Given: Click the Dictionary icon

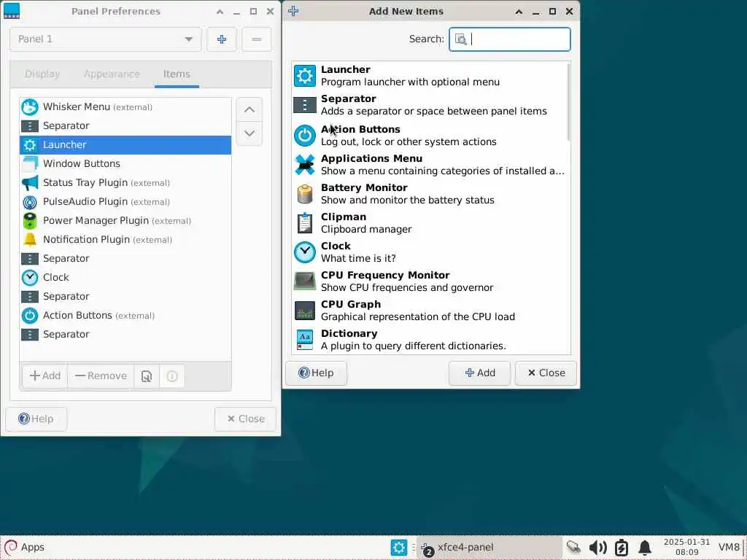Looking at the screenshot, I should [x=304, y=340].
